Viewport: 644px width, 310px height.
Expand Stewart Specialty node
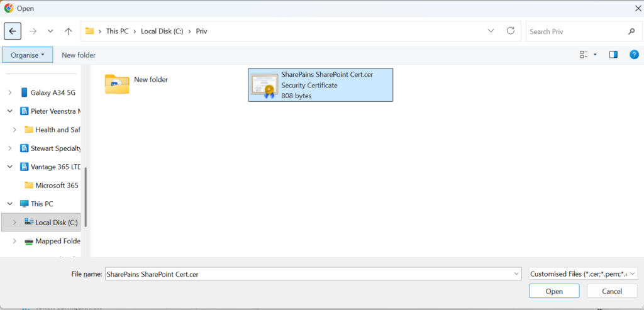[x=10, y=148]
